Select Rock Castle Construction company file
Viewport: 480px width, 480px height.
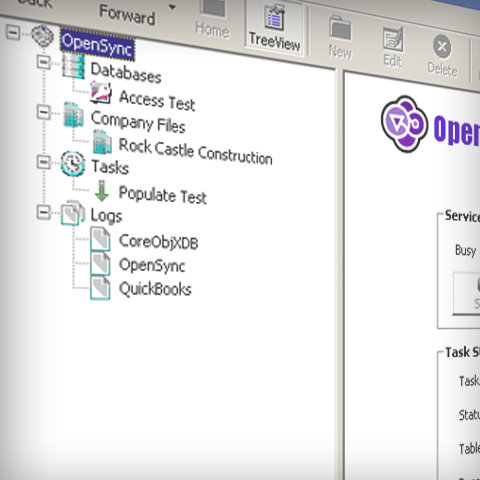coord(196,151)
